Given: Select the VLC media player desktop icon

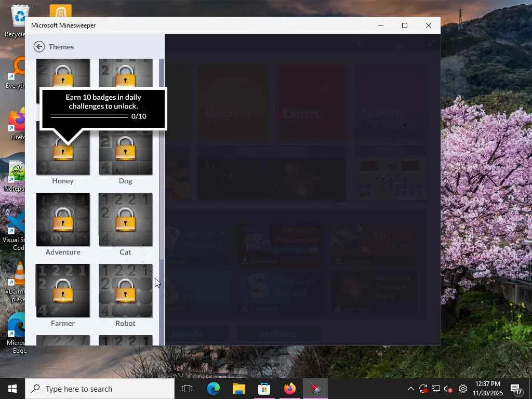Looking at the screenshot, I should [16, 282].
